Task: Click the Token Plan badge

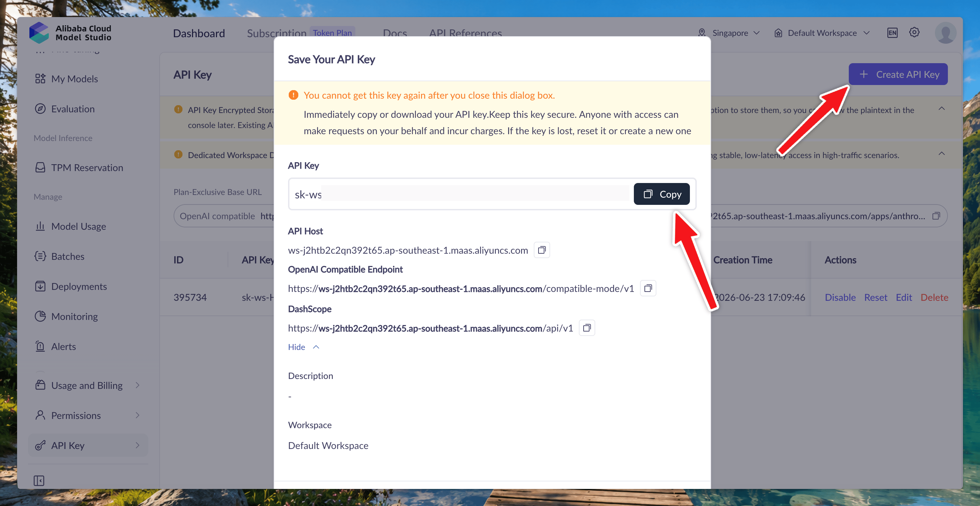Action: coord(332,33)
